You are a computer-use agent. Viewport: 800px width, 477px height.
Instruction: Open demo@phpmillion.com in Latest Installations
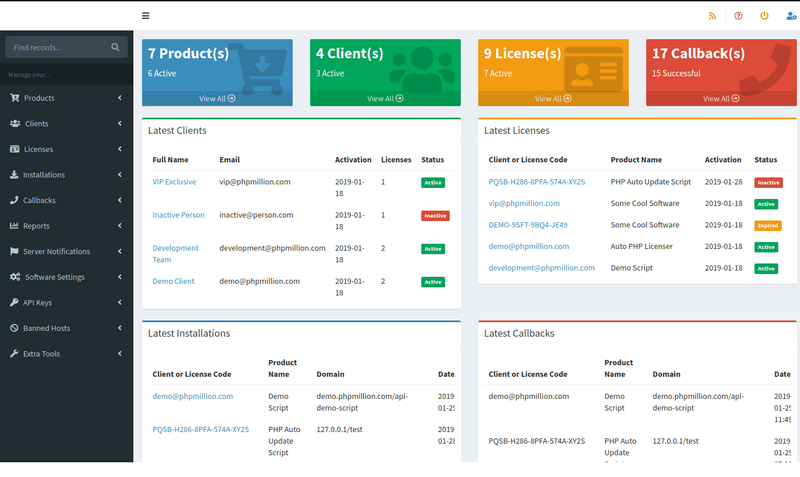point(192,396)
